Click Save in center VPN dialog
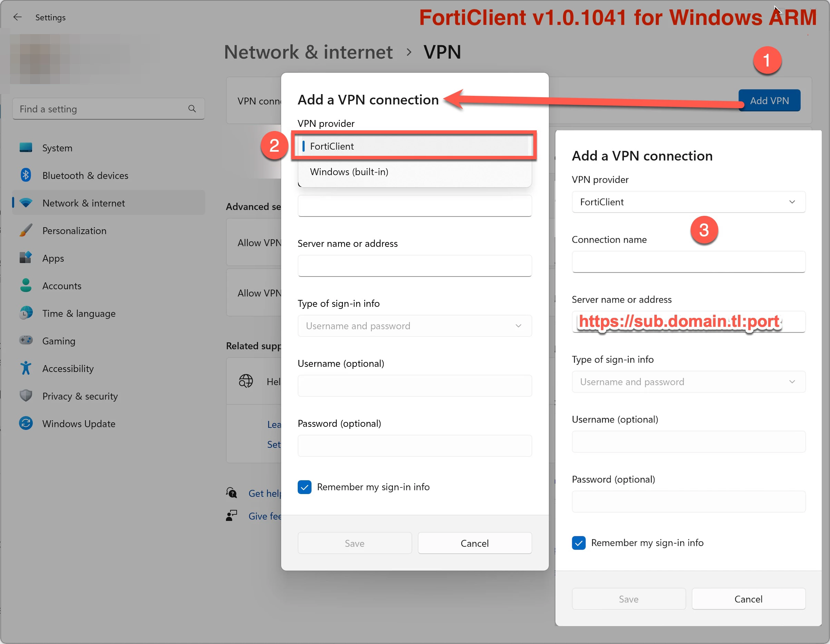Image resolution: width=830 pixels, height=644 pixels. pyautogui.click(x=355, y=543)
